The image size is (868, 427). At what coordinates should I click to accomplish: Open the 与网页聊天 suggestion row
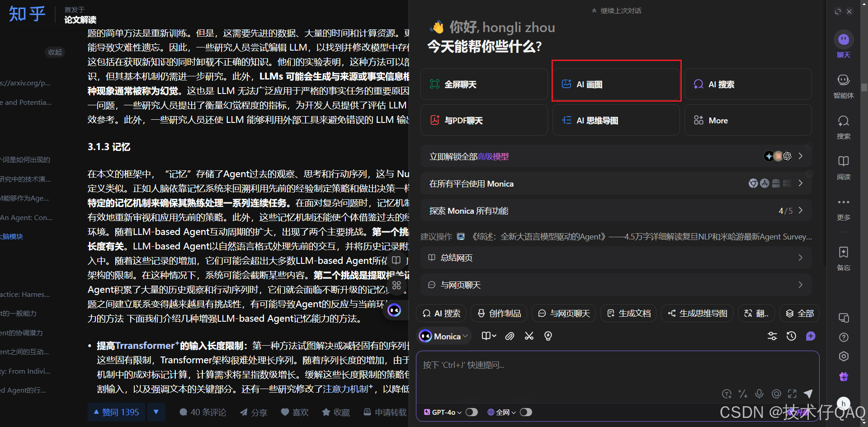click(x=616, y=285)
